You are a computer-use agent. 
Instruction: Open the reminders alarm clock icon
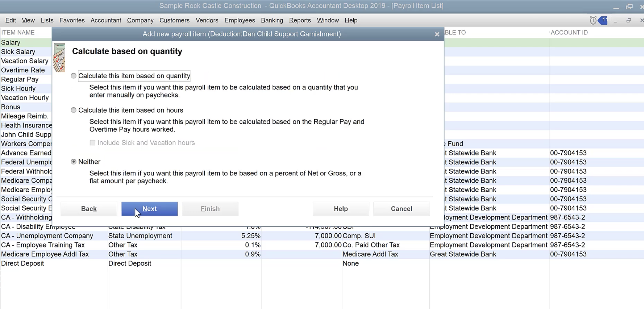593,21
